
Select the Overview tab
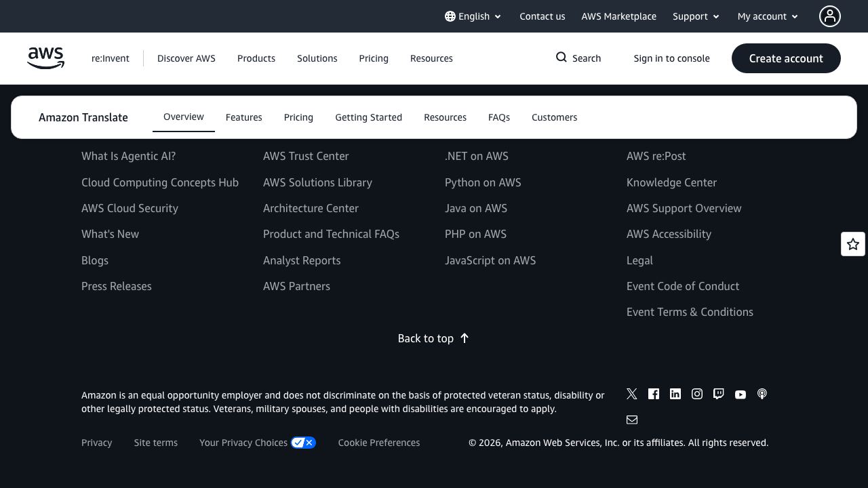(x=184, y=117)
